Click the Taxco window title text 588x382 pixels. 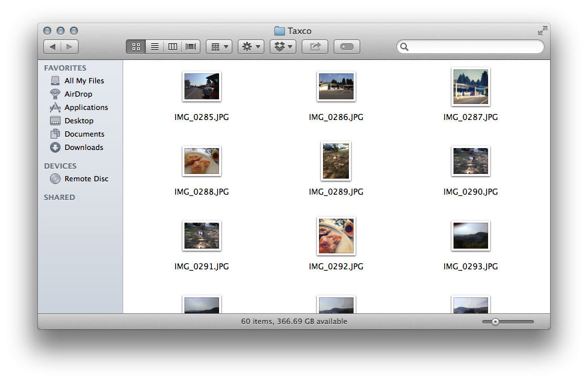(300, 31)
